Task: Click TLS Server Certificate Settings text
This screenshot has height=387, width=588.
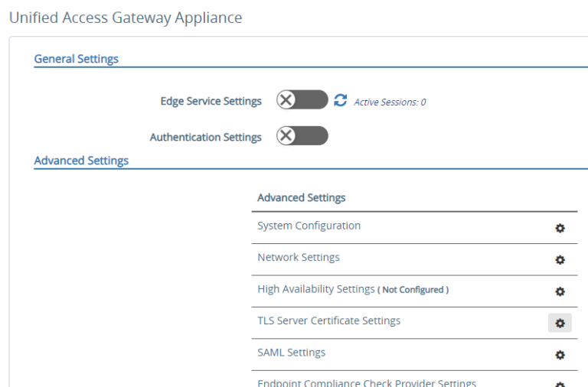Action: [x=328, y=320]
